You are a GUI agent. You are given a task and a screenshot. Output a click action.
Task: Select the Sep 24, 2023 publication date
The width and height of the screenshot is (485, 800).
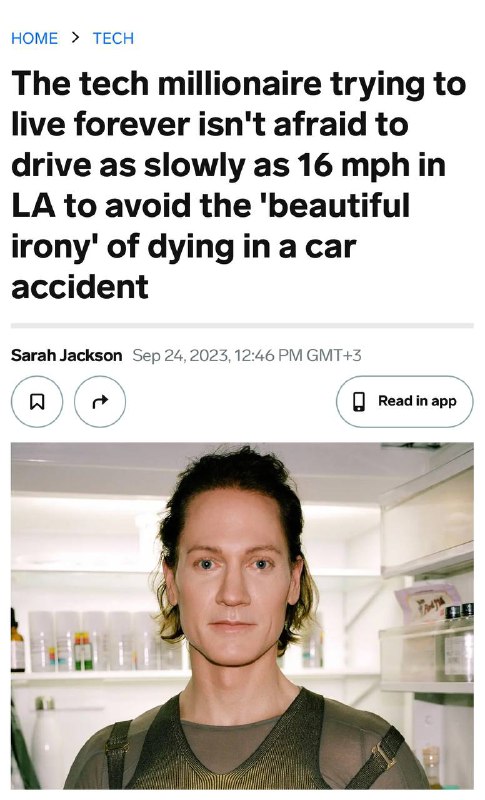[x=180, y=355]
